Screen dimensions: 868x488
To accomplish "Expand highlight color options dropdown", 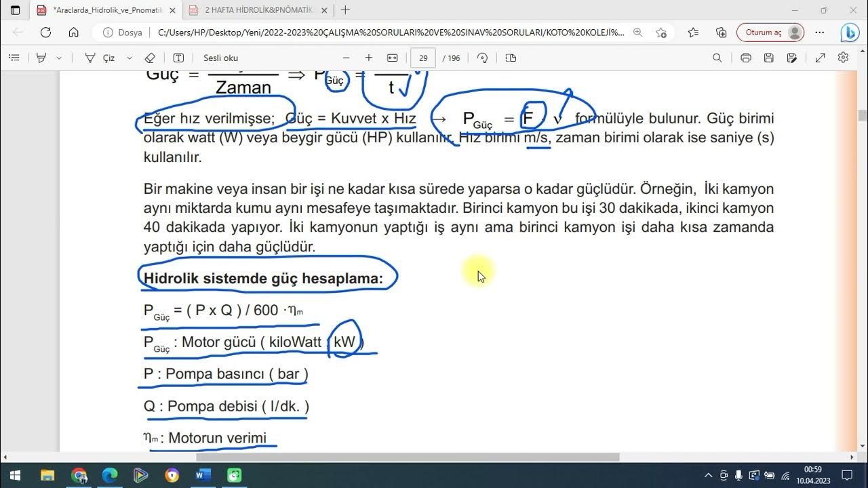I will point(59,58).
